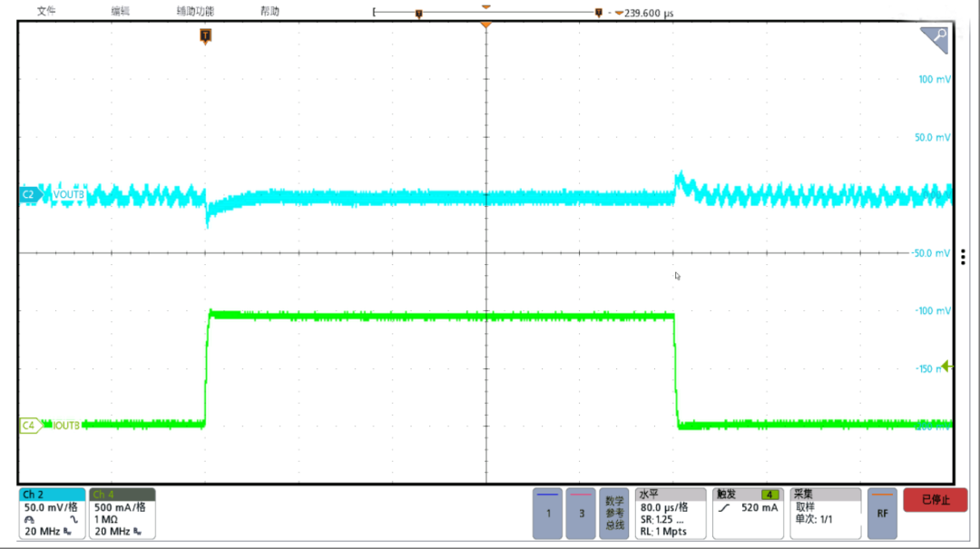Open the 帮助 (Help) menu
The width and height of the screenshot is (980, 549).
(x=269, y=11)
